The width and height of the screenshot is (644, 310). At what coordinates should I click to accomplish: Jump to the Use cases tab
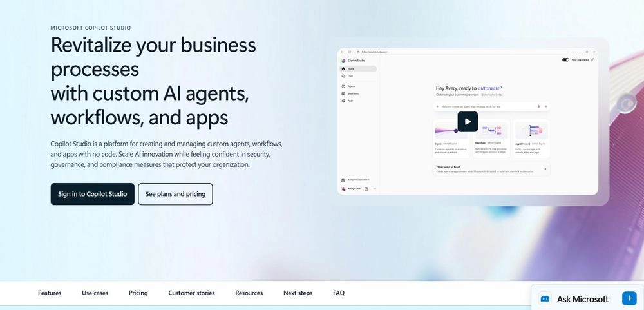(95, 293)
